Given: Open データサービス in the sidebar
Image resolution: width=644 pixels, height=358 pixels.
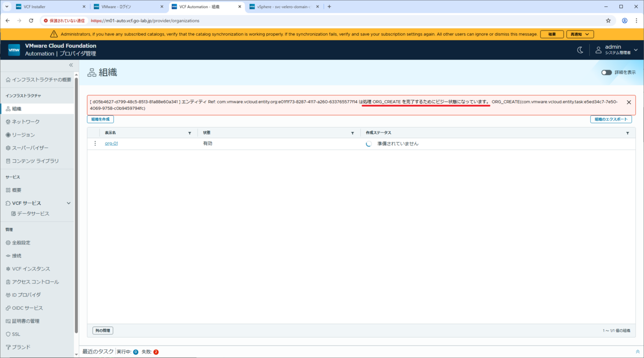Looking at the screenshot, I should coord(31,213).
